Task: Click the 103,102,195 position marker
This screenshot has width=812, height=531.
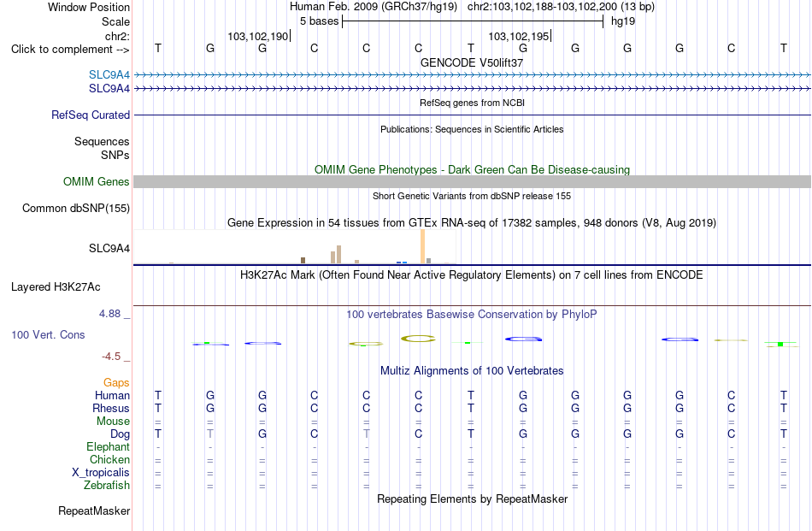Action: point(518,36)
